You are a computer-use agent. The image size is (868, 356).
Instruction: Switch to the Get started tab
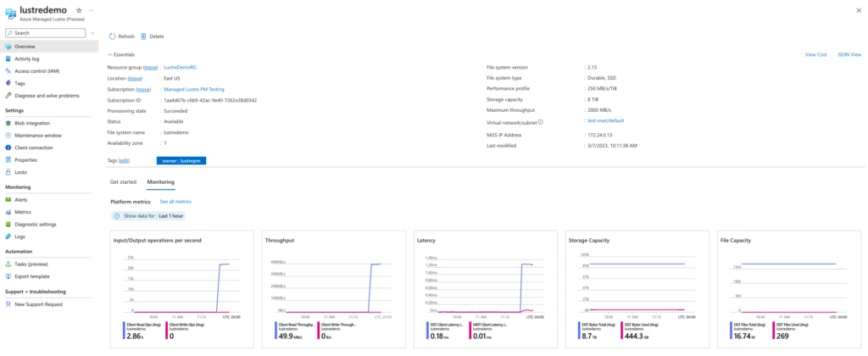(123, 181)
